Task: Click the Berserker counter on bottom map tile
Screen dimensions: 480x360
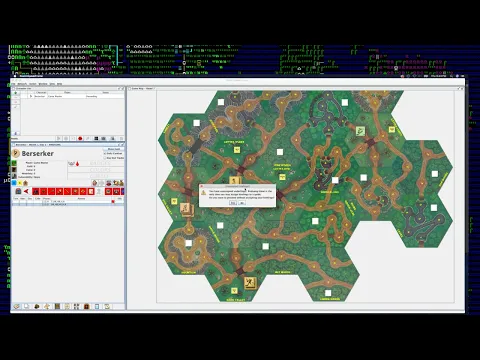Action: click(250, 283)
